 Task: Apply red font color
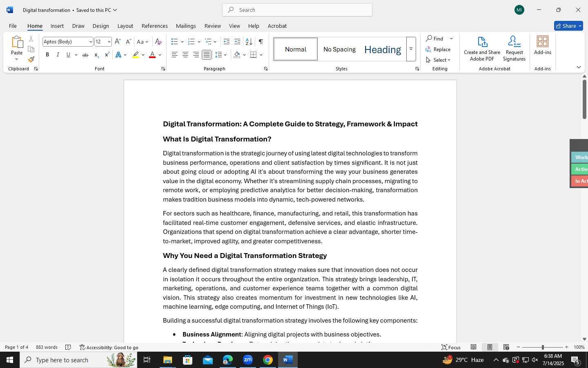152,55
